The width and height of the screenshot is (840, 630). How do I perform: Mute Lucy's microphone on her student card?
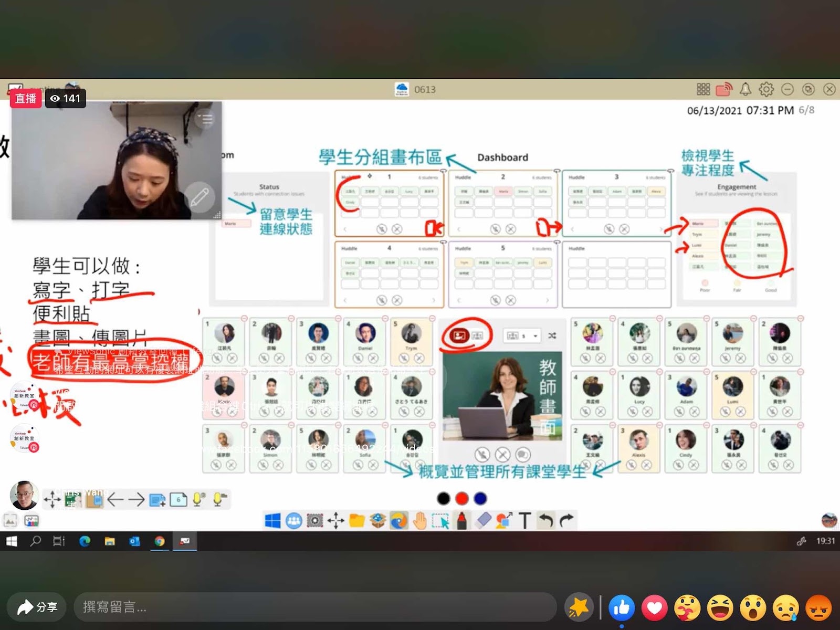pos(633,412)
